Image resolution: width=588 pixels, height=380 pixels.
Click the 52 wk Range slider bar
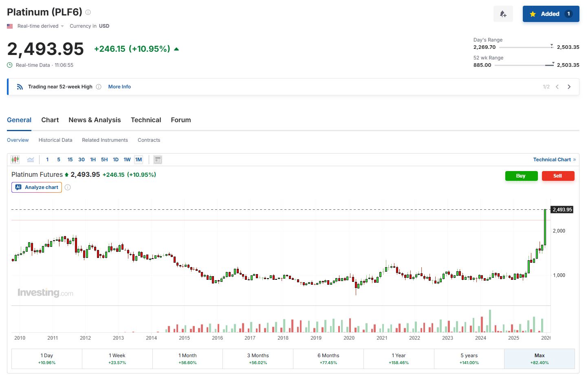tap(524, 65)
